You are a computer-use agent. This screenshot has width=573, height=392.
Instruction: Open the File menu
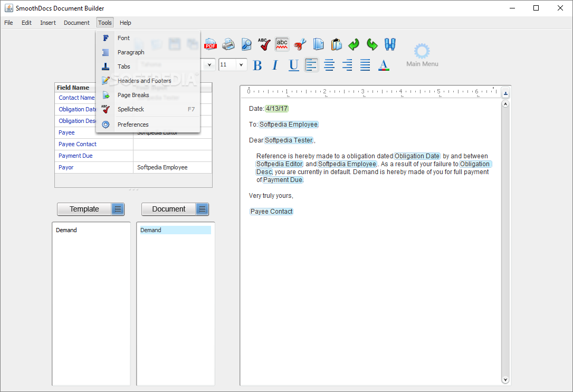tap(8, 23)
